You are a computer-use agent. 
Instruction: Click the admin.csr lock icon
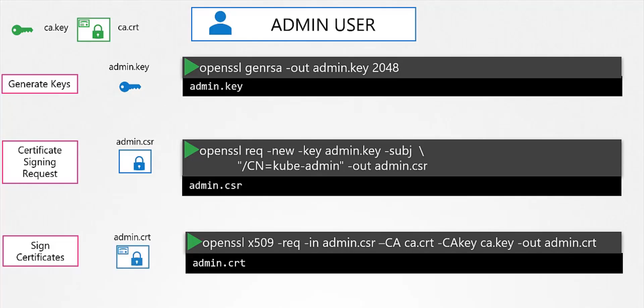(x=135, y=162)
